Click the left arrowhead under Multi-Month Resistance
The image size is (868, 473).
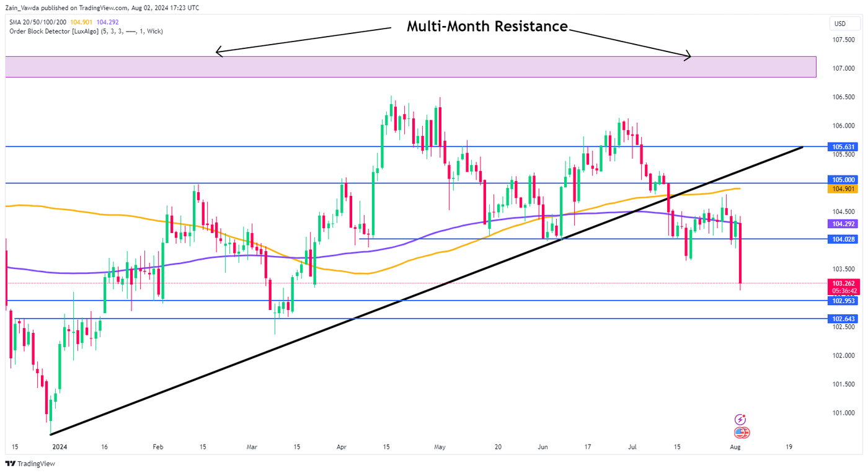coord(218,52)
